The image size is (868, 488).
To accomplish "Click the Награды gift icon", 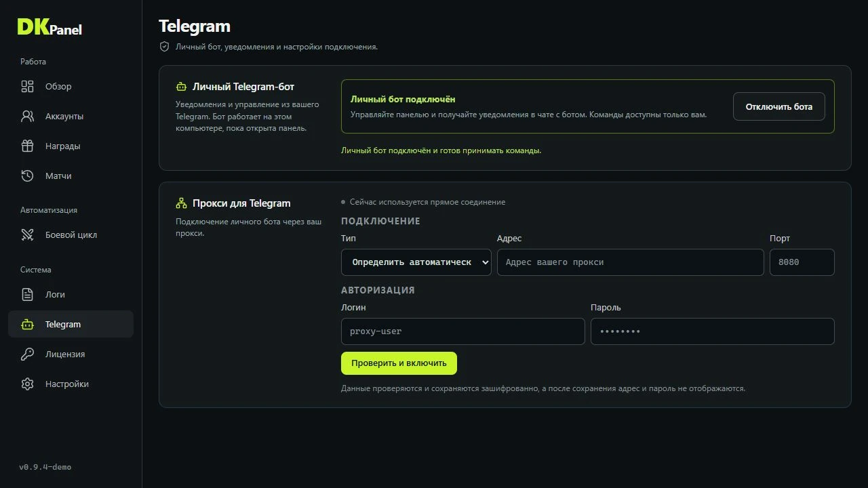I will point(27,146).
